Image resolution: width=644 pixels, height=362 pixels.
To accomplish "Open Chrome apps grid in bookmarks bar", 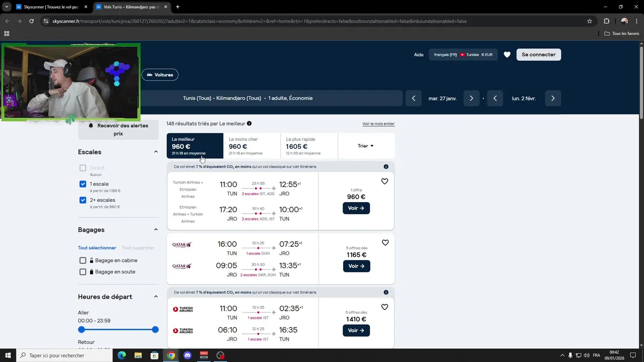I will [x=7, y=34].
